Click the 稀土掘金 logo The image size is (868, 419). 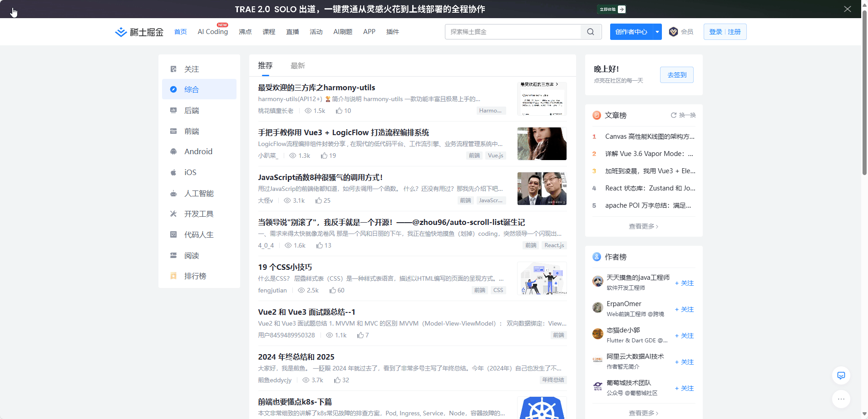(139, 32)
